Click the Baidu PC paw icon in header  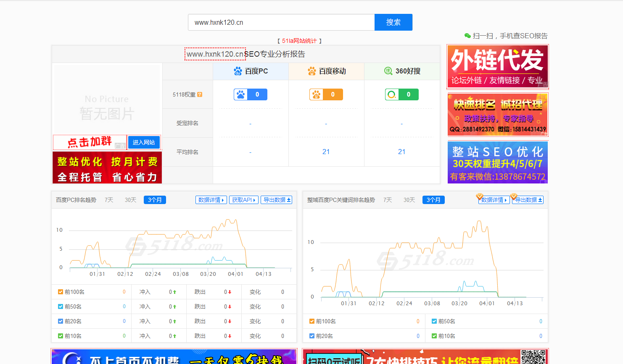[x=238, y=71]
